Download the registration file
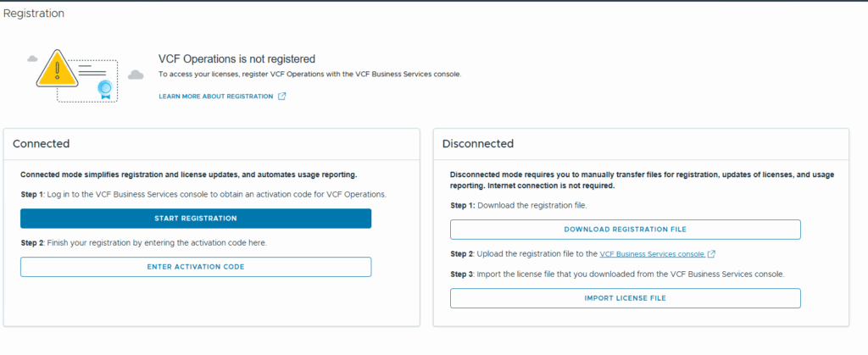The width and height of the screenshot is (868, 355). coord(625,230)
